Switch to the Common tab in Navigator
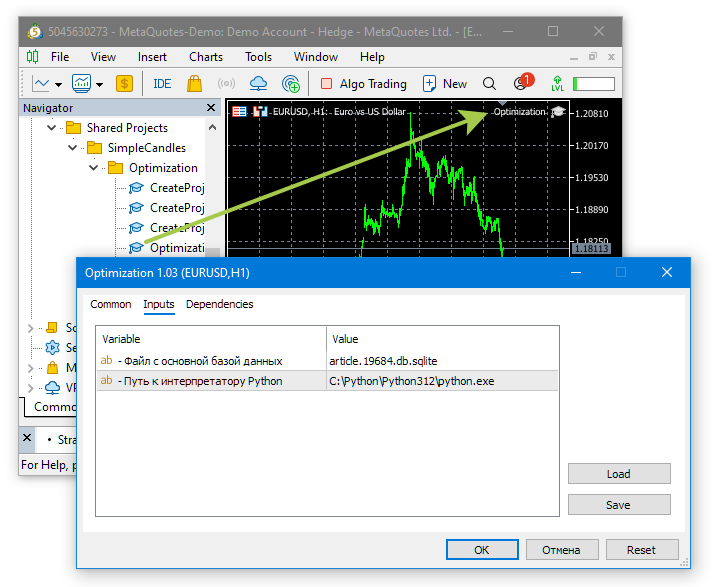Viewport: 715px width, 587px height. click(x=54, y=407)
